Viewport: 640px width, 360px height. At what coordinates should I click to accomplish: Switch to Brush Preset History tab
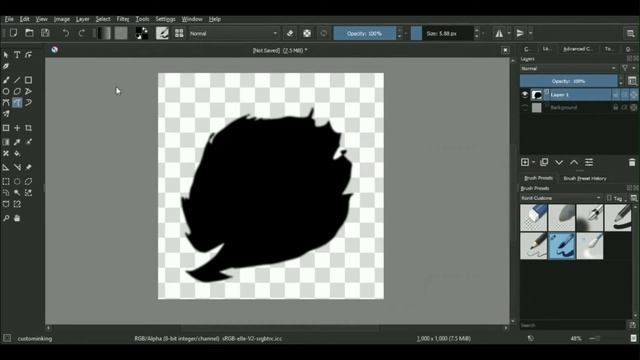[585, 178]
